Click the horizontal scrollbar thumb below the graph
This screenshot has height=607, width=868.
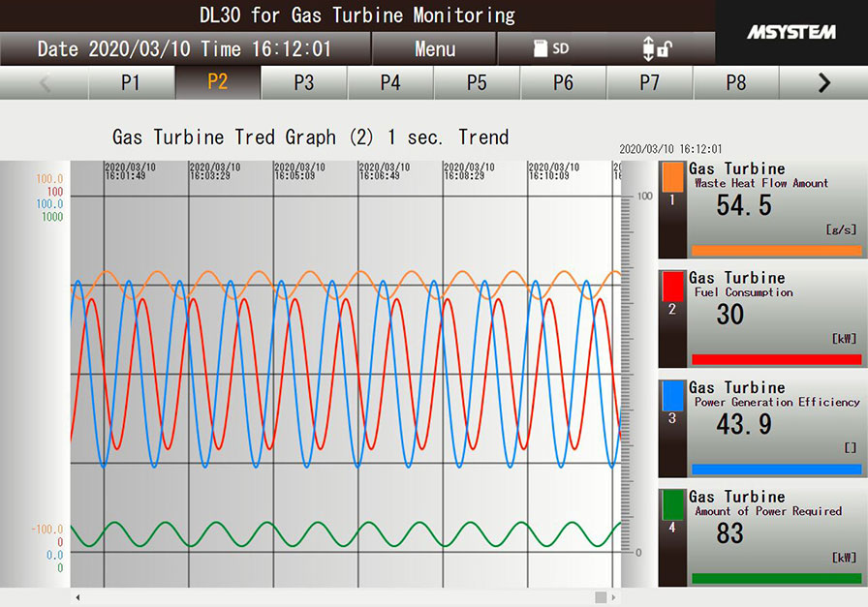click(601, 597)
